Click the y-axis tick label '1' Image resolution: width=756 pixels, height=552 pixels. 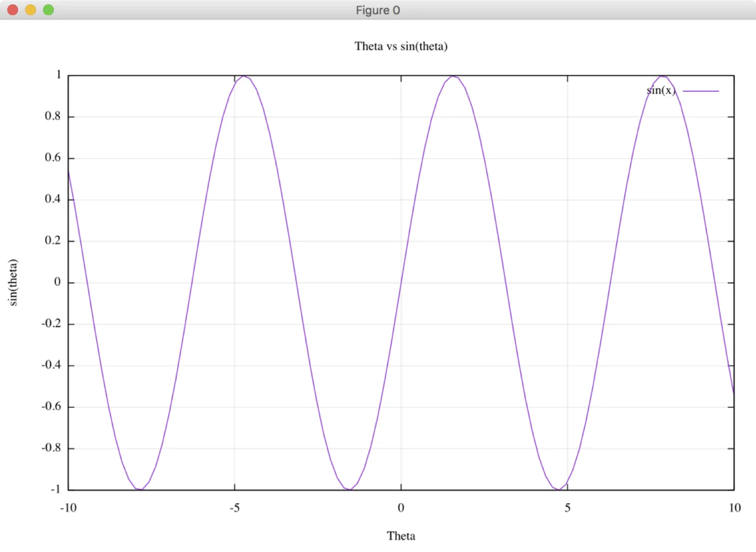tap(59, 75)
